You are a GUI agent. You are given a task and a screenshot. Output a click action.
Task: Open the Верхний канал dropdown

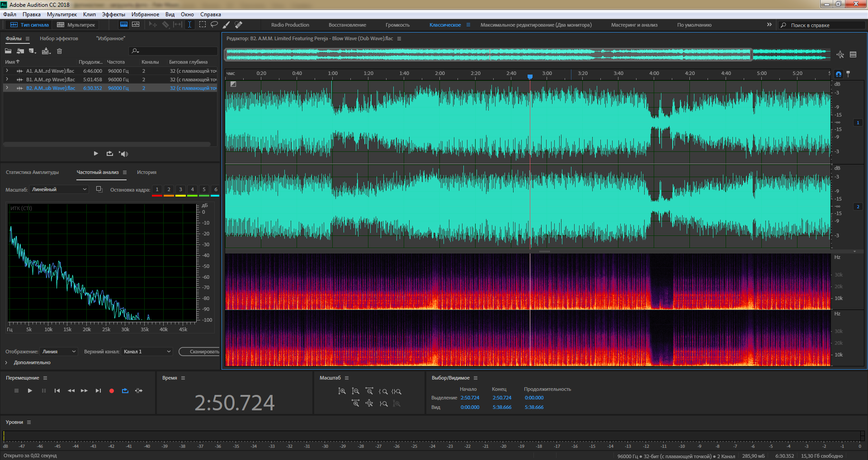click(147, 352)
